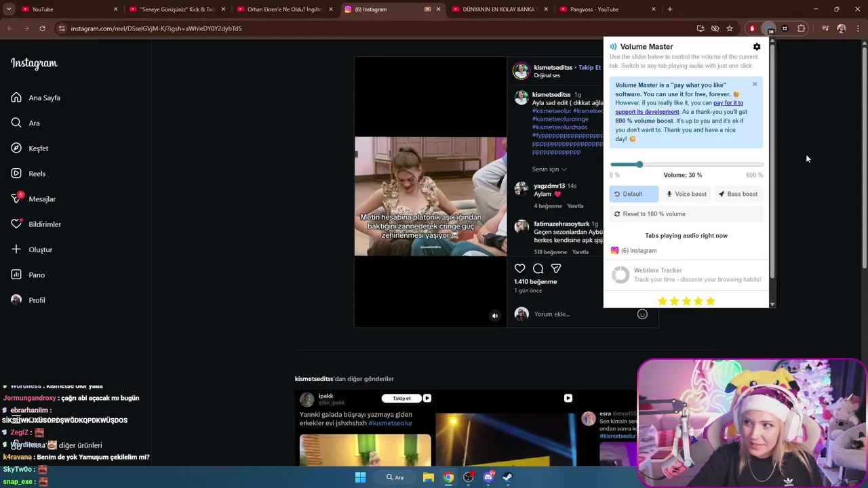Adjust the Volume Master volume slider

click(x=686, y=165)
